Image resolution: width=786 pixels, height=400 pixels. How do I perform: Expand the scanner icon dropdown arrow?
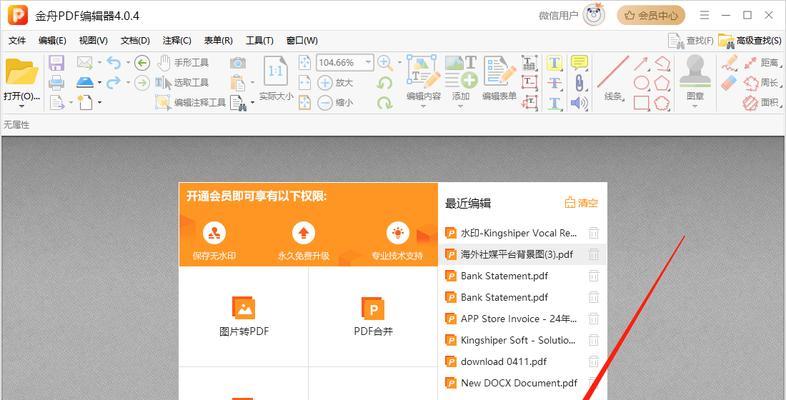99,83
